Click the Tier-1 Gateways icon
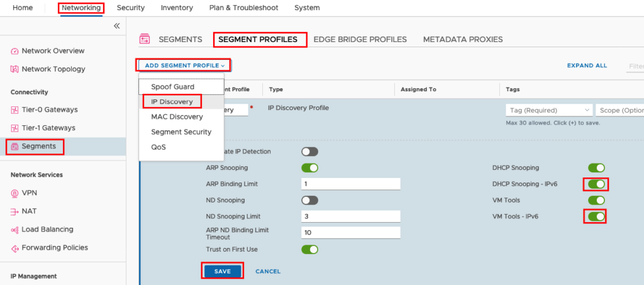644x285 pixels. (14, 128)
